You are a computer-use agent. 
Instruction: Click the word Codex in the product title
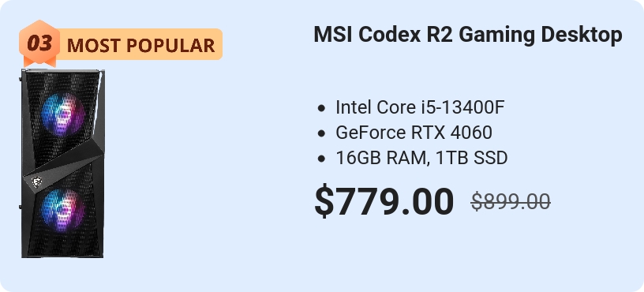point(391,35)
